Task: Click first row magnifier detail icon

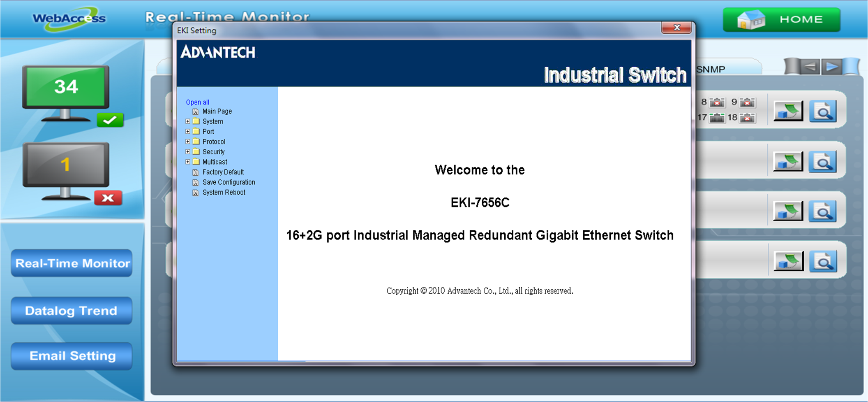Action: (x=823, y=111)
